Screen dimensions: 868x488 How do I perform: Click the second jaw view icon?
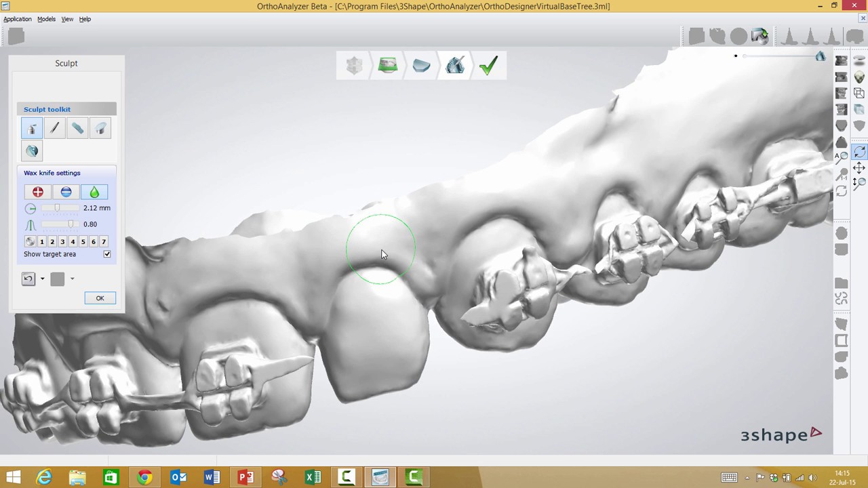tap(842, 77)
